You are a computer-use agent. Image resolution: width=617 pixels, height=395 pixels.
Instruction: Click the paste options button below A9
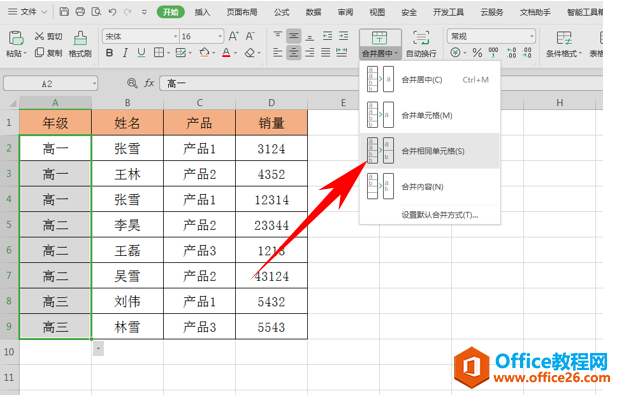click(x=98, y=349)
